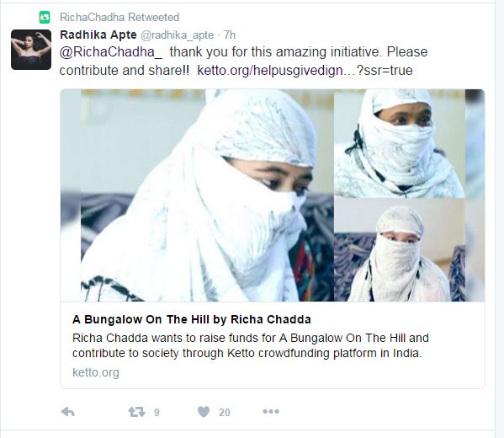Click the reply arrow icon

(x=68, y=412)
